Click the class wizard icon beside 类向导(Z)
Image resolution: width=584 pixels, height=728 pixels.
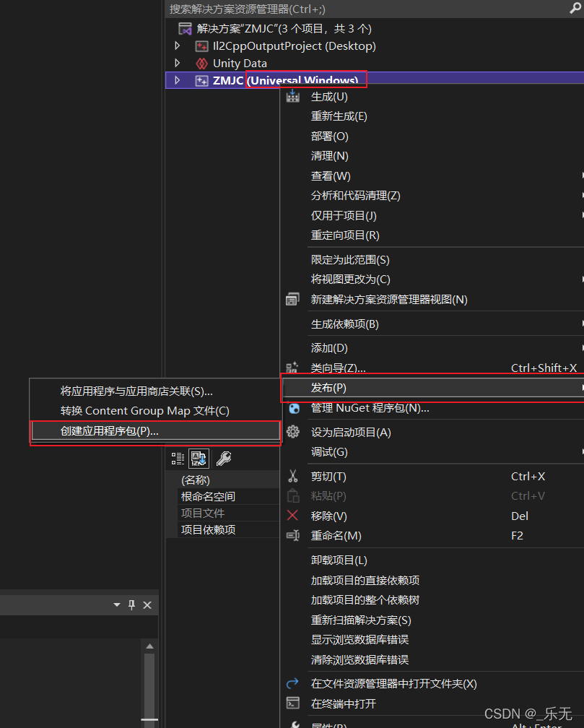[x=292, y=368]
